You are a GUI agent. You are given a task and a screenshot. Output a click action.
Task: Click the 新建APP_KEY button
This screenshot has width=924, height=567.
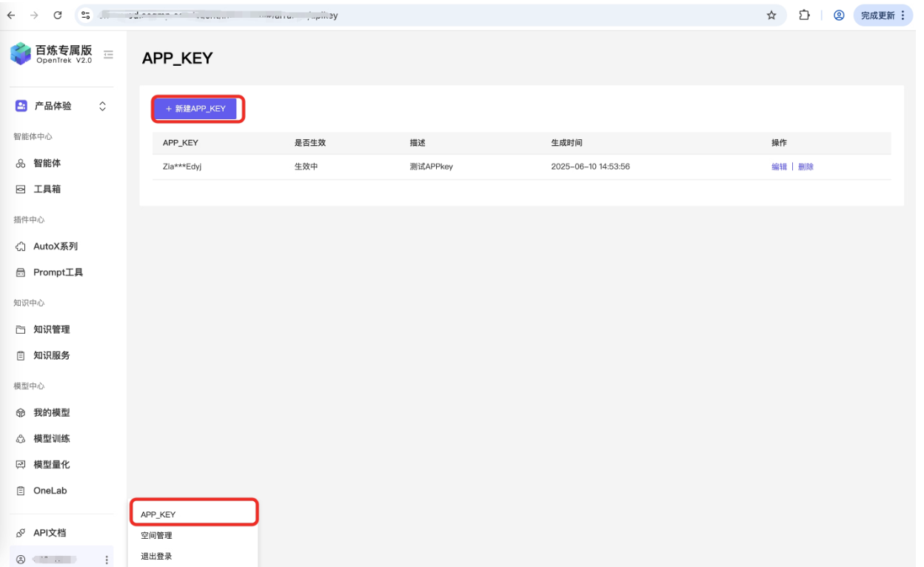[x=195, y=108]
